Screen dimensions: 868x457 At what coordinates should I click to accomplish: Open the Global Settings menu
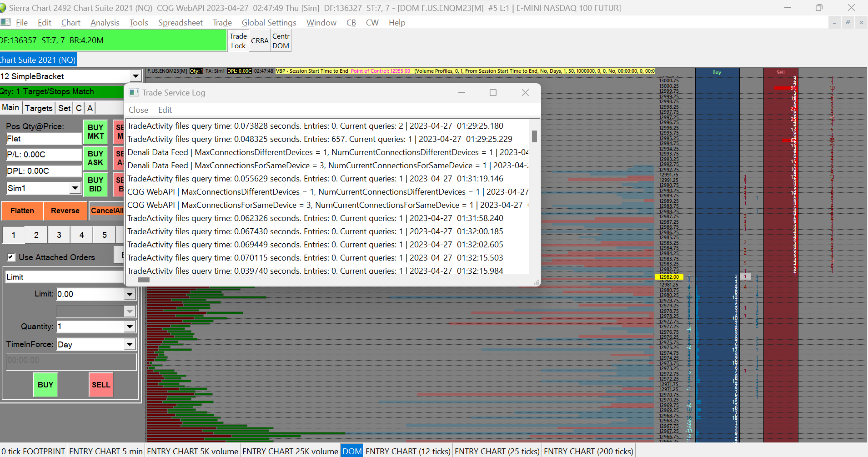click(269, 23)
